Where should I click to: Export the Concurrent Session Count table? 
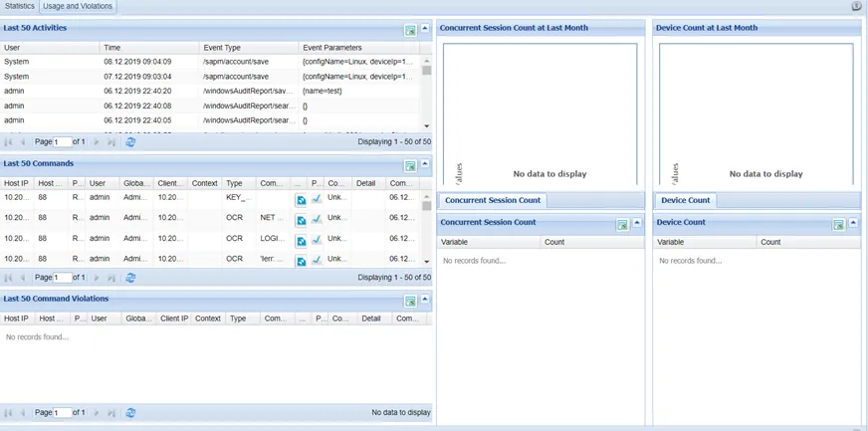point(623,225)
